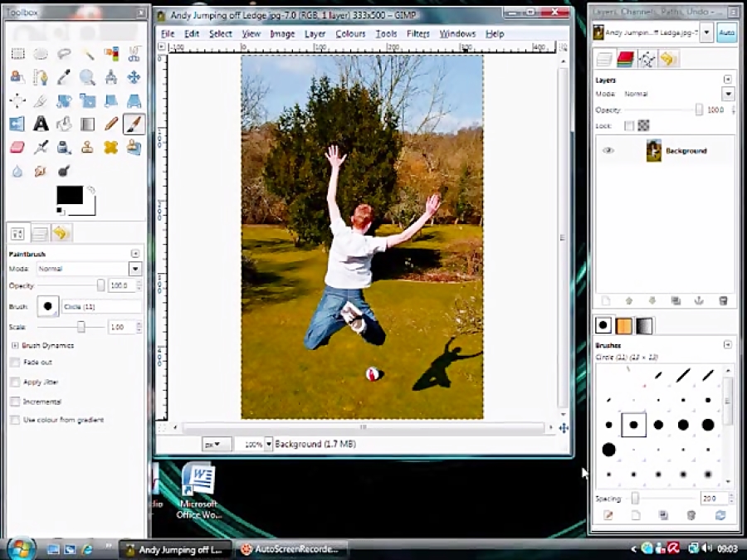Open the Filters menu
The image size is (747, 560).
(417, 33)
